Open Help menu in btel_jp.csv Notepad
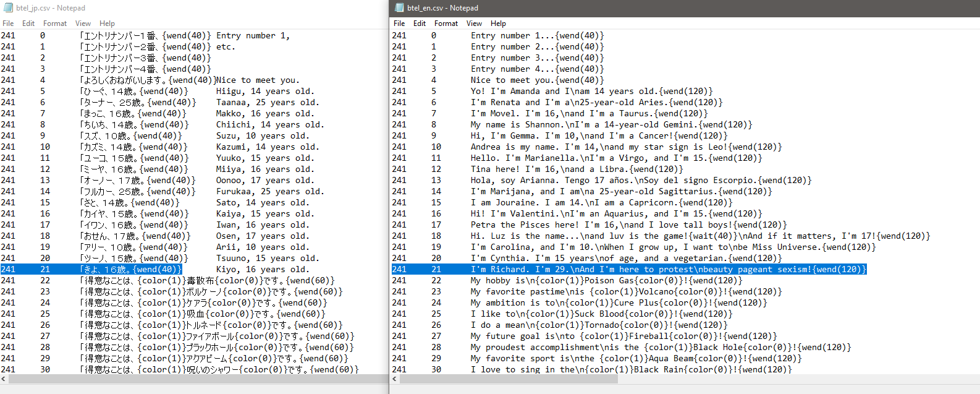 click(x=107, y=24)
